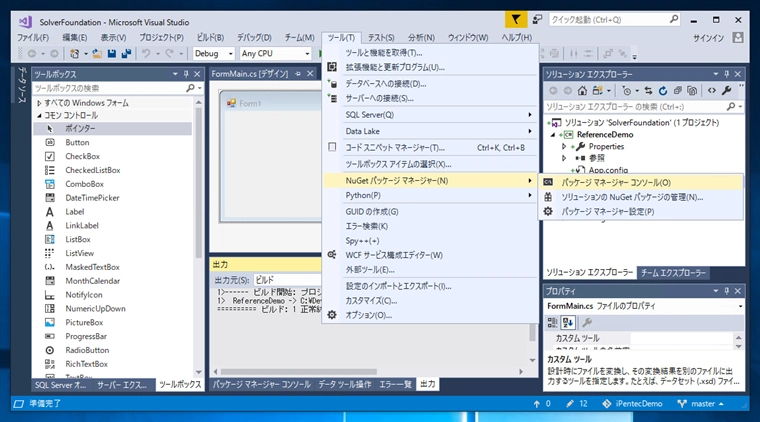760x422 pixels.
Task: Click the Categorized view icon in Properties panel
Action: (x=552, y=322)
